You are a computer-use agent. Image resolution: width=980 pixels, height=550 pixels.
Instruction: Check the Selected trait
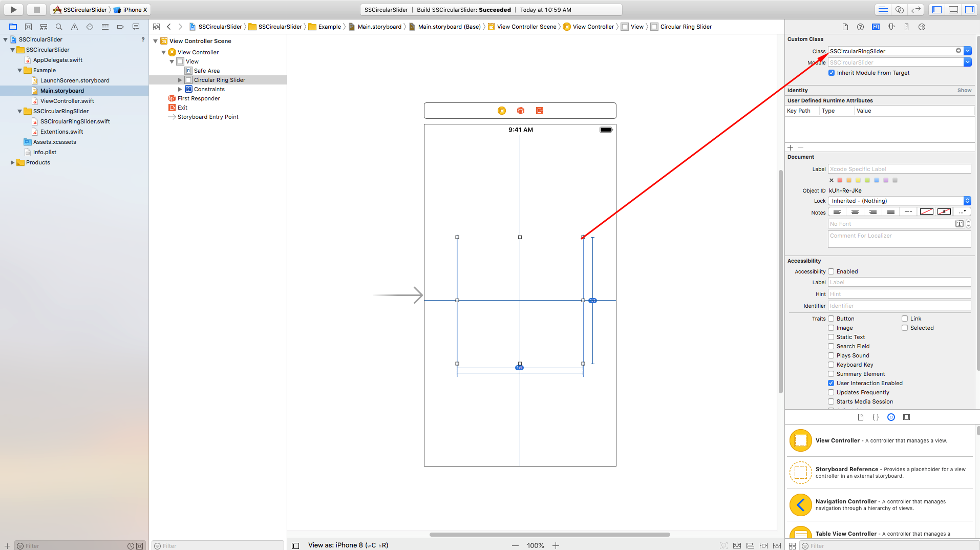tap(905, 328)
